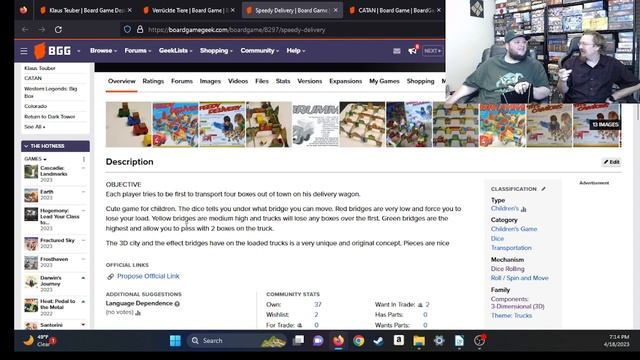This screenshot has height=360, width=640.
Task: Expand the Browse dropdown menu
Action: click(x=103, y=51)
